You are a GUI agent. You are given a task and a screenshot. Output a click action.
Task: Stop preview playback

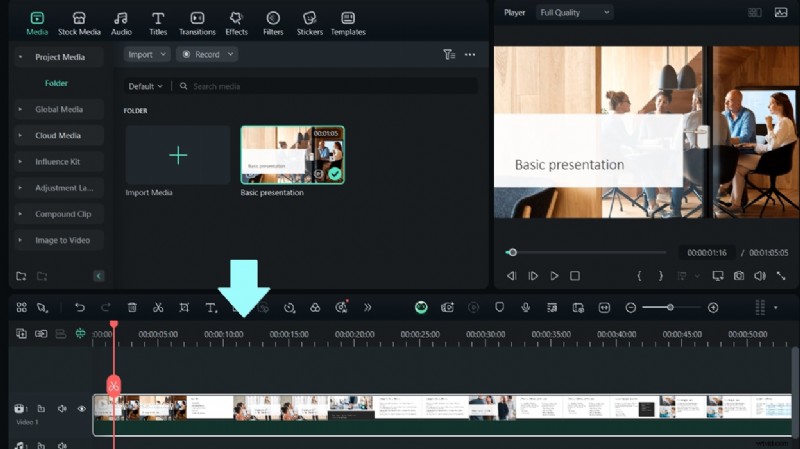click(x=575, y=276)
